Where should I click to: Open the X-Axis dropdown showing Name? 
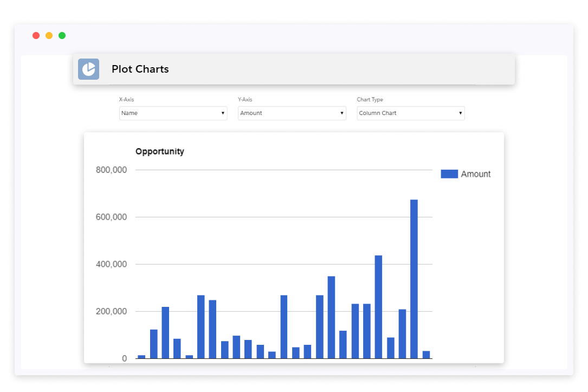(173, 113)
